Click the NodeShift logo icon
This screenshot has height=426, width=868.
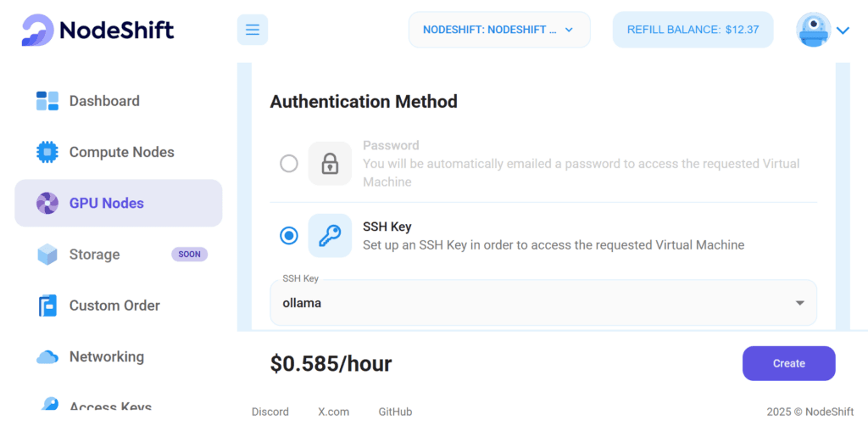pos(37,30)
